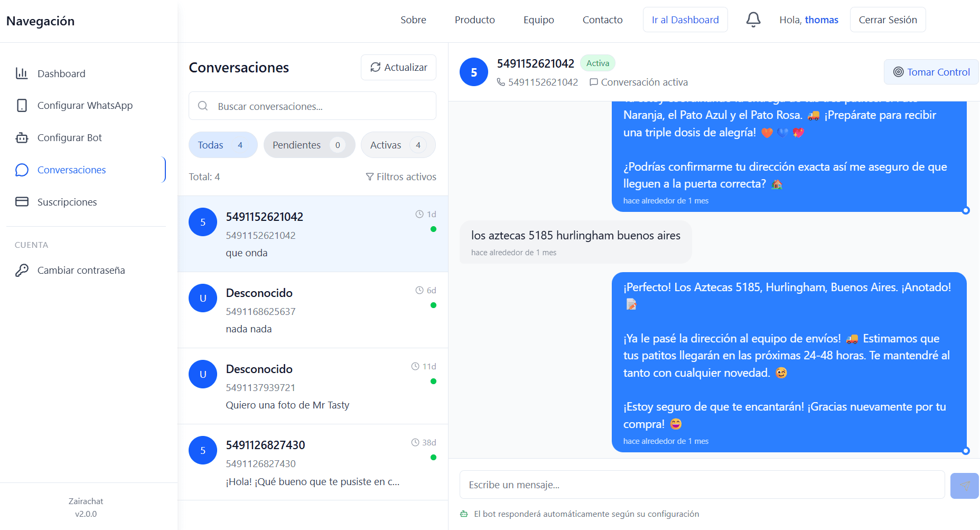Click the Ir al Dashboard button
The height and width of the screenshot is (530, 980).
click(x=685, y=20)
